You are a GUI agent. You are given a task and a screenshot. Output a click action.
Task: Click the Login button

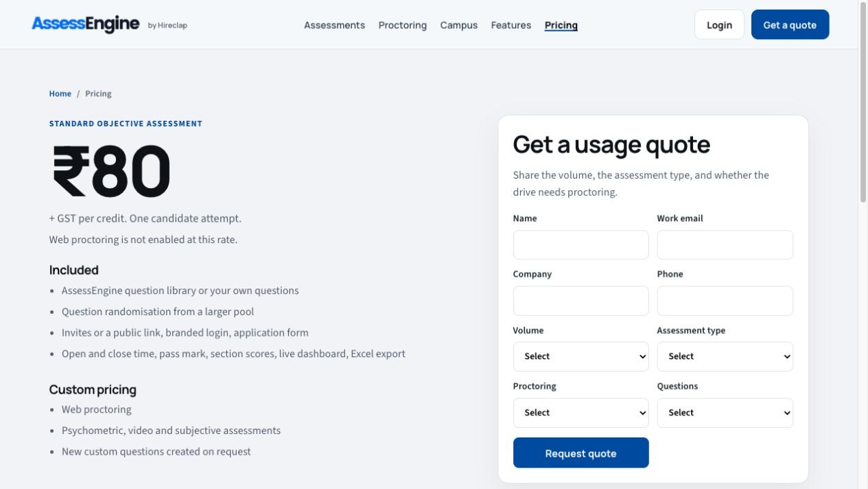719,25
